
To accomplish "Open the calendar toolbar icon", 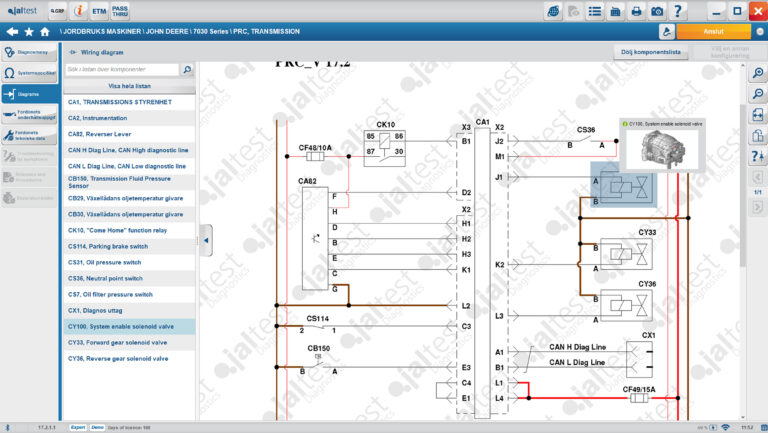I will tap(616, 11).
